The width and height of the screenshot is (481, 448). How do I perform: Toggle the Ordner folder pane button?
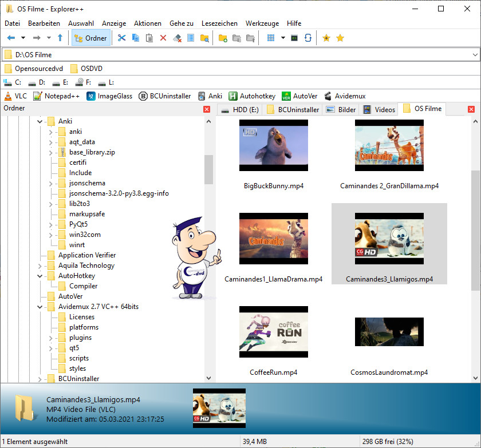click(90, 38)
